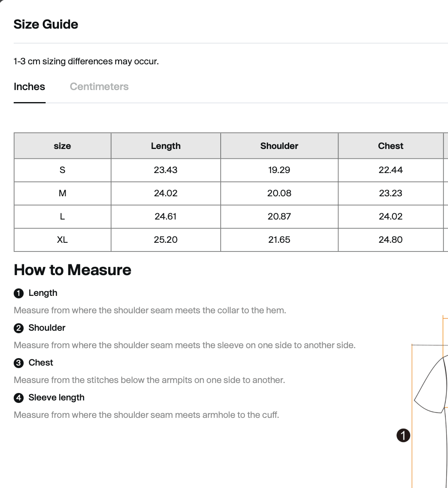Click the number 4 Sleeve length bullet icon
The height and width of the screenshot is (488, 448).
[19, 398]
